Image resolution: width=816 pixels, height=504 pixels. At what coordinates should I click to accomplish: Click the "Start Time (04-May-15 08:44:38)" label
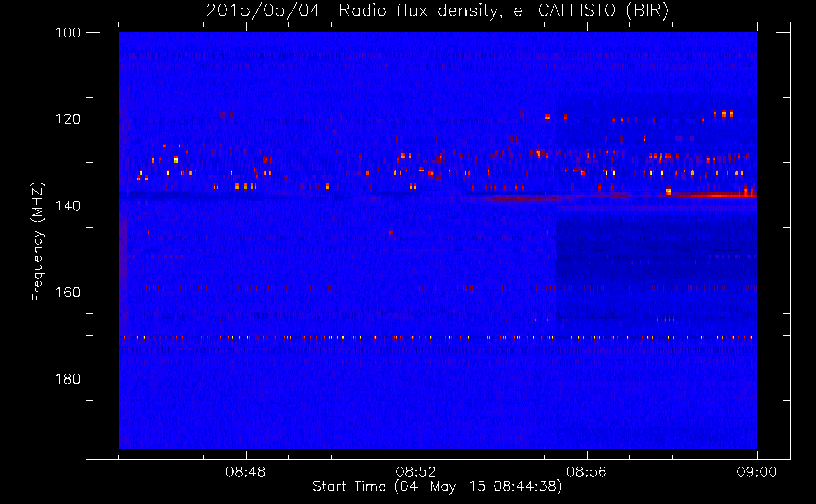coord(437,487)
